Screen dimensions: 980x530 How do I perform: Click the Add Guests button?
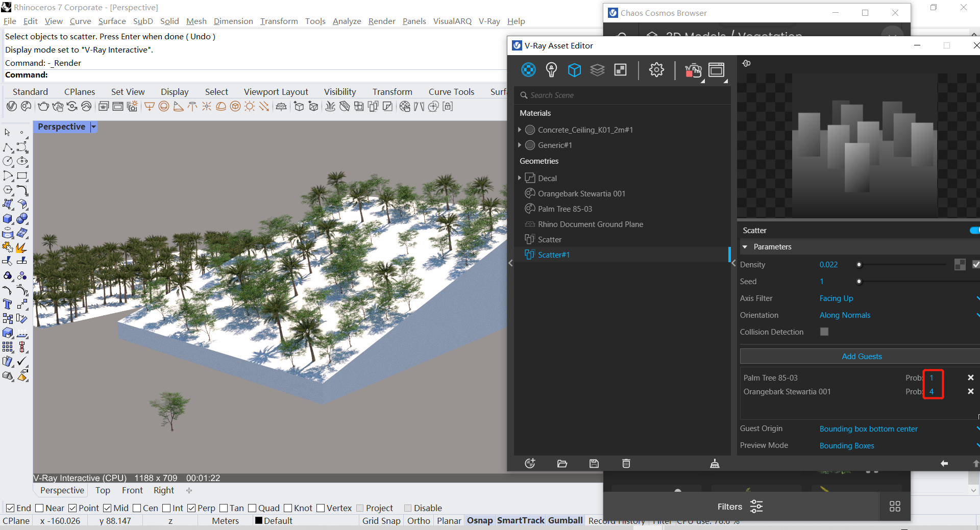862,356
